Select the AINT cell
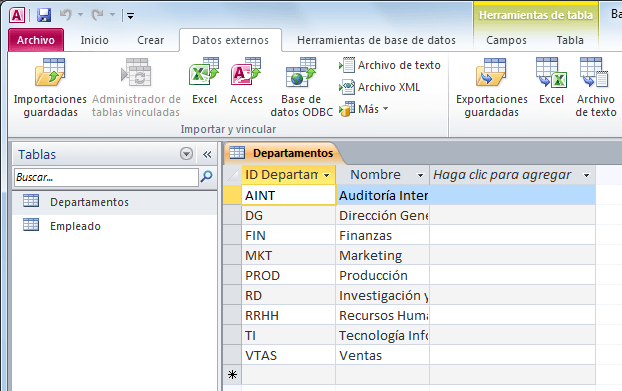Image resolution: width=622 pixels, height=391 pixels. (x=289, y=196)
